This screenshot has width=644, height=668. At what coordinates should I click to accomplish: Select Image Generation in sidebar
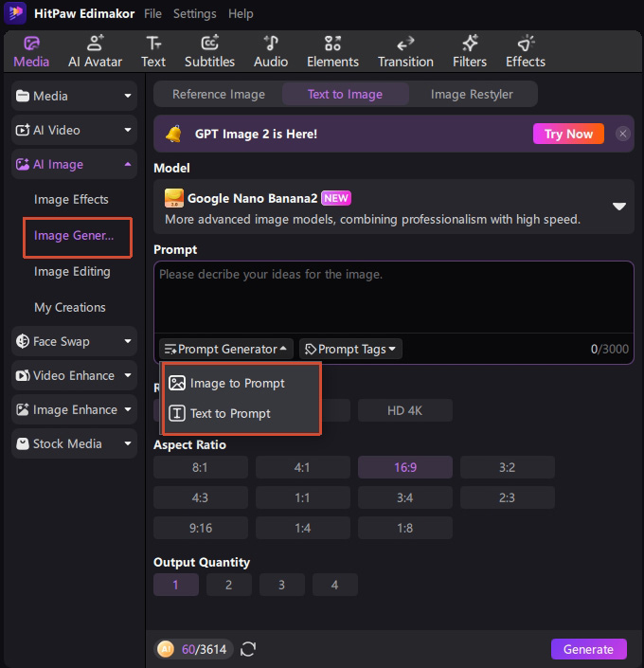[x=74, y=235]
